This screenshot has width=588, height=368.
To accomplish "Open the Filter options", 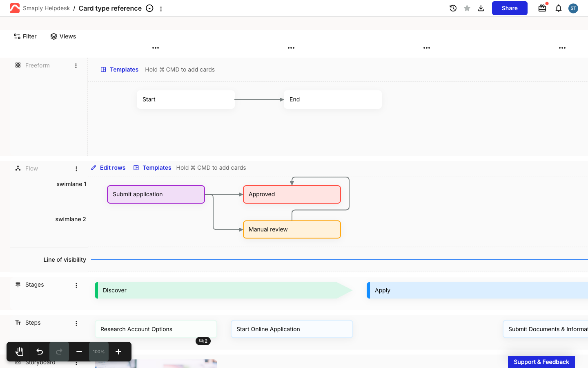I will (25, 36).
